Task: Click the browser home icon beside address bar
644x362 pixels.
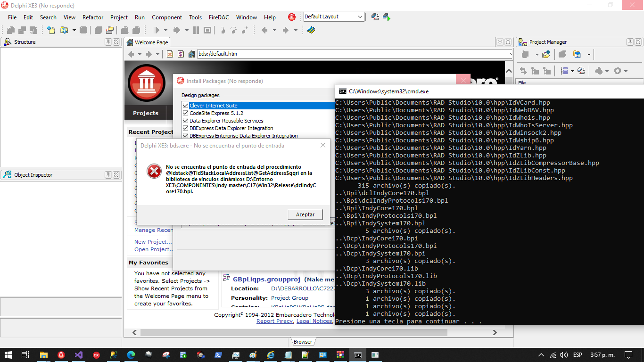Action: [x=191, y=54]
